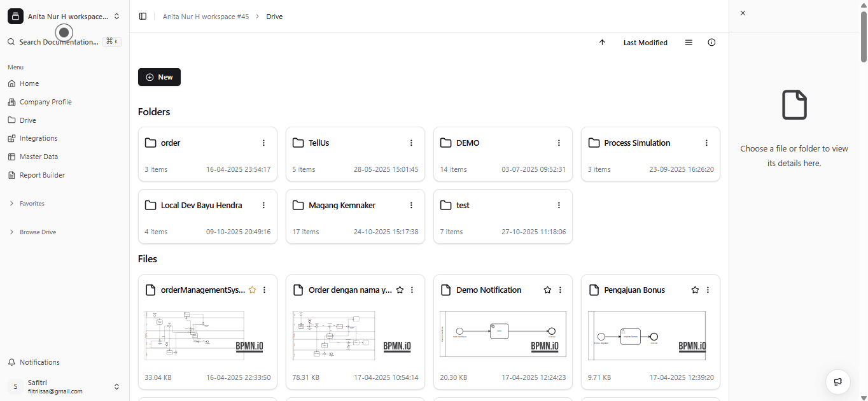Star the Demo Notification file
Viewport: 868px width, 401px height.
547,290
